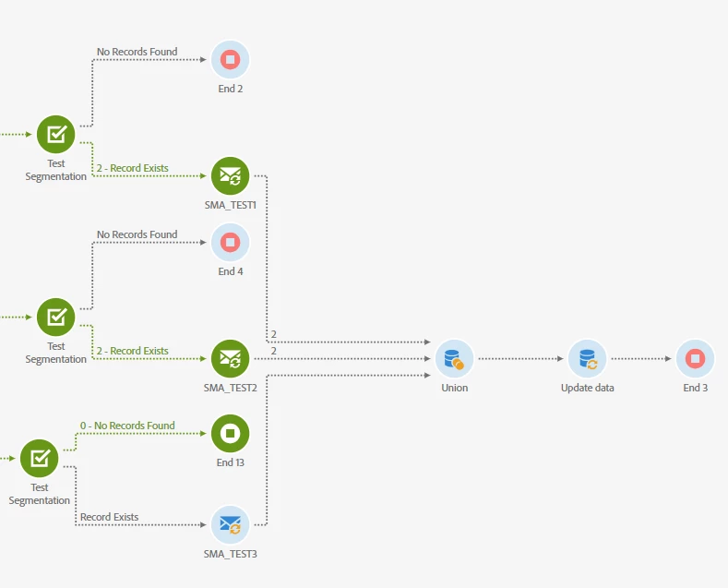Click the End 4 stop activity icon
Image resolution: width=728 pixels, height=588 pixels.
231,242
